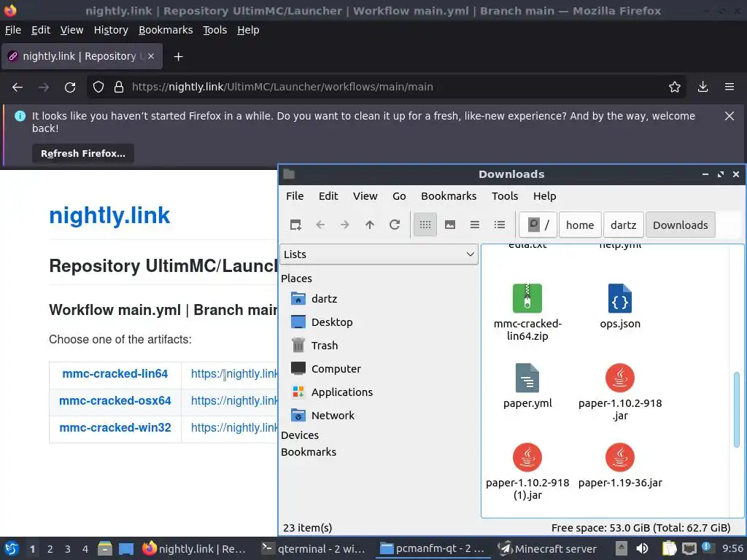747x560 pixels.
Task: Click Refresh Firefox button
Action: coord(83,154)
